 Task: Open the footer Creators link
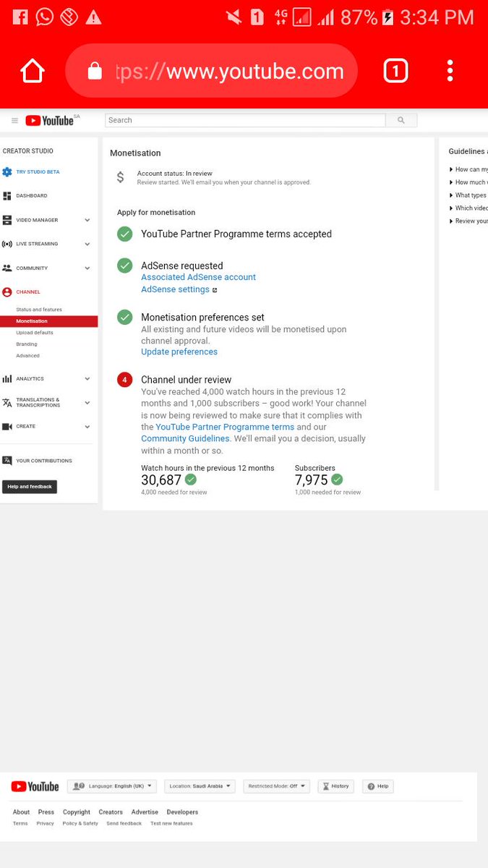point(111,812)
